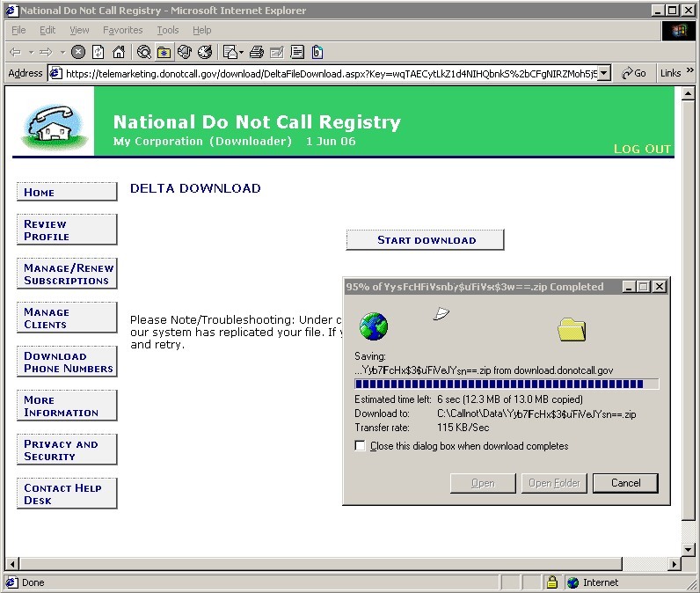
Task: Click the download progress bar
Action: click(x=507, y=384)
